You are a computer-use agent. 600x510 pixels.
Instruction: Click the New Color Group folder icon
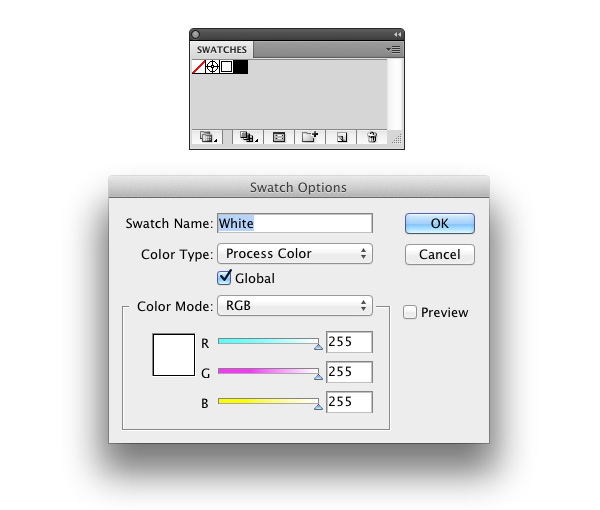tap(310, 137)
